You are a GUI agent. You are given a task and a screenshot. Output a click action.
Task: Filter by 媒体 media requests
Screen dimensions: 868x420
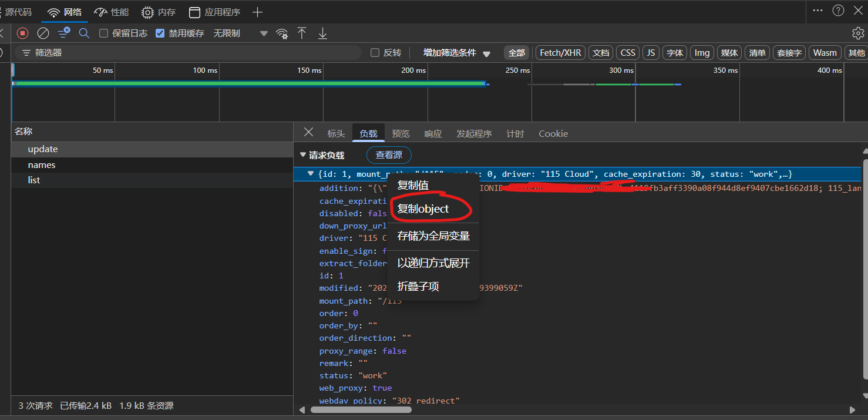[729, 53]
